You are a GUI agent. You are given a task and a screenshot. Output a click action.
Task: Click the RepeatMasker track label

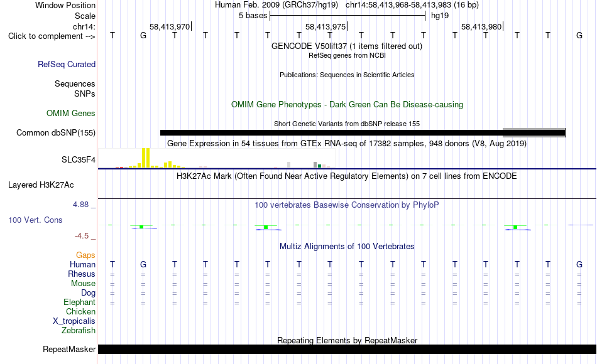coord(69,349)
